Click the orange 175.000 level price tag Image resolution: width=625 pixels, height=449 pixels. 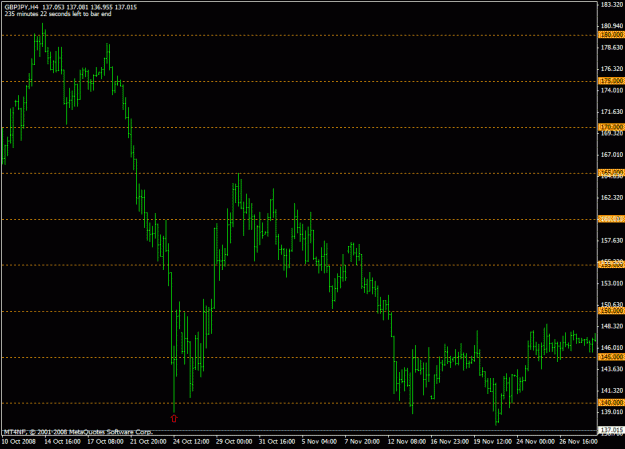pos(611,81)
